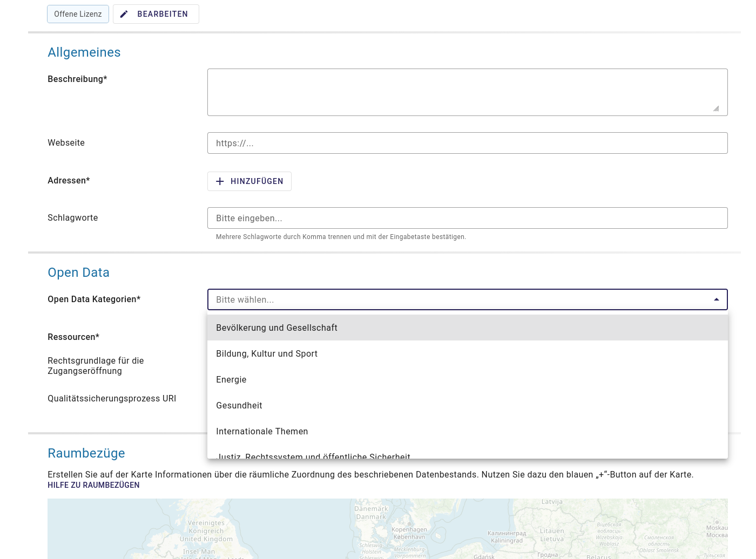Screen dimensions: 756x559
Task: Click the Ressourcen* label
Action: tap(73, 337)
